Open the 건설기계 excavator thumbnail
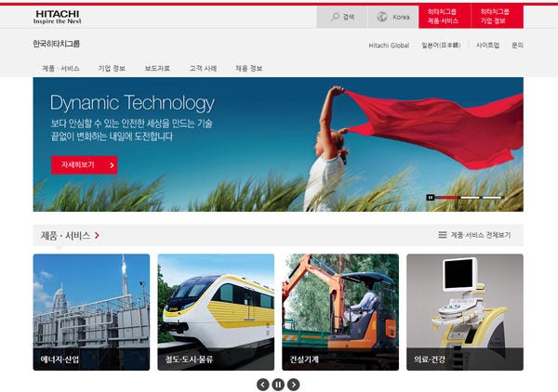558x392 pixels. 340,312
